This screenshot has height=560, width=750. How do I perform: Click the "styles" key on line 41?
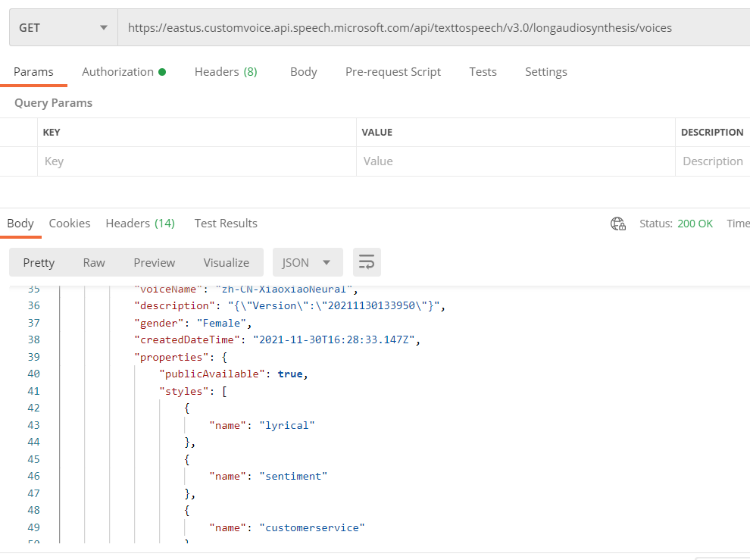tap(183, 391)
